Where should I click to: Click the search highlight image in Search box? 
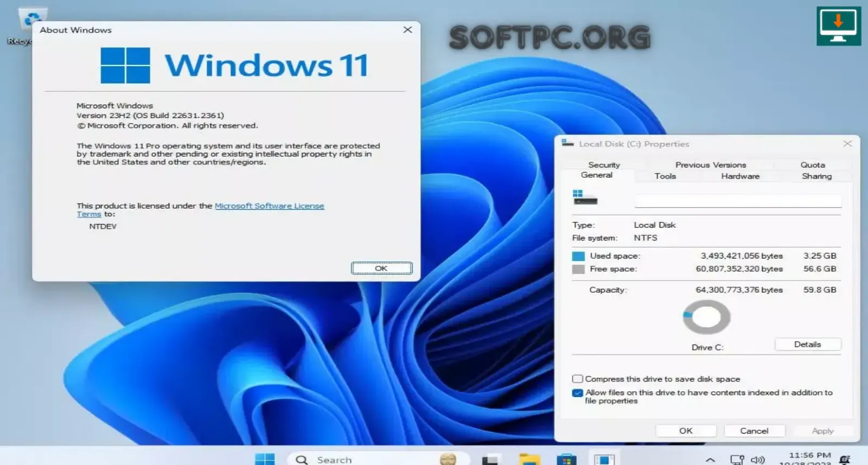(448, 460)
